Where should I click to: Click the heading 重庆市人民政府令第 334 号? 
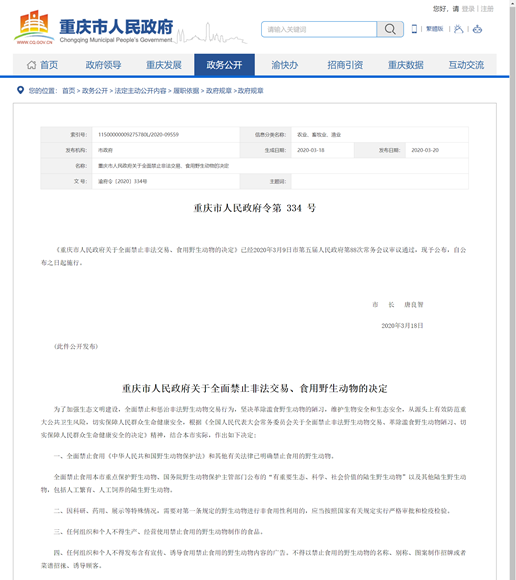pos(254,208)
